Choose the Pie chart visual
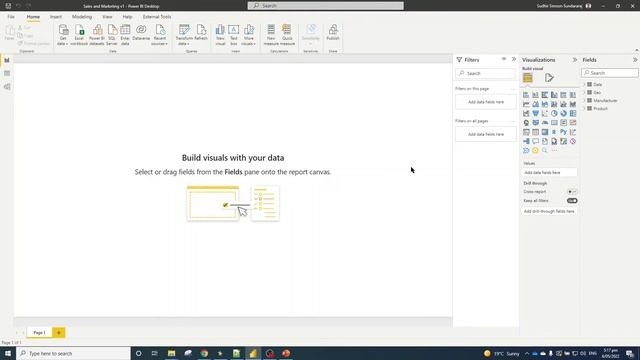The image size is (640, 360). pos(554,113)
